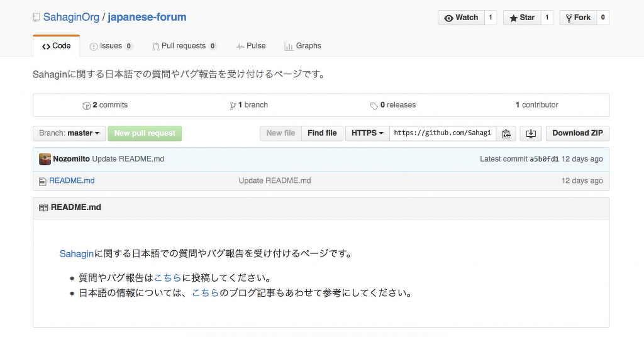The width and height of the screenshot is (644, 337).
Task: Expand the Branch: master dropdown
Action: pos(69,133)
